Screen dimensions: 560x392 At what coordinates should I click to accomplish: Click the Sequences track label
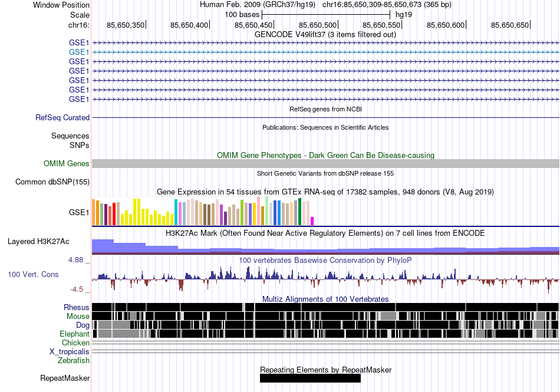(70, 136)
